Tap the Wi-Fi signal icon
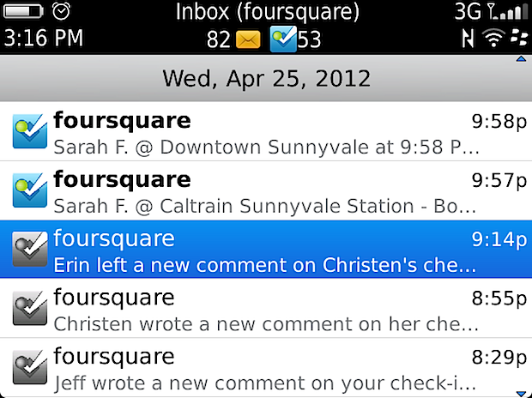532x398 pixels. 494,38
